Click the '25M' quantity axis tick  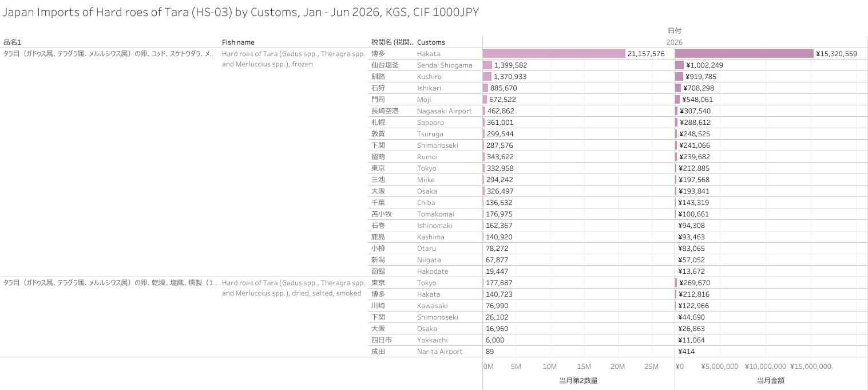pyautogui.click(x=652, y=367)
